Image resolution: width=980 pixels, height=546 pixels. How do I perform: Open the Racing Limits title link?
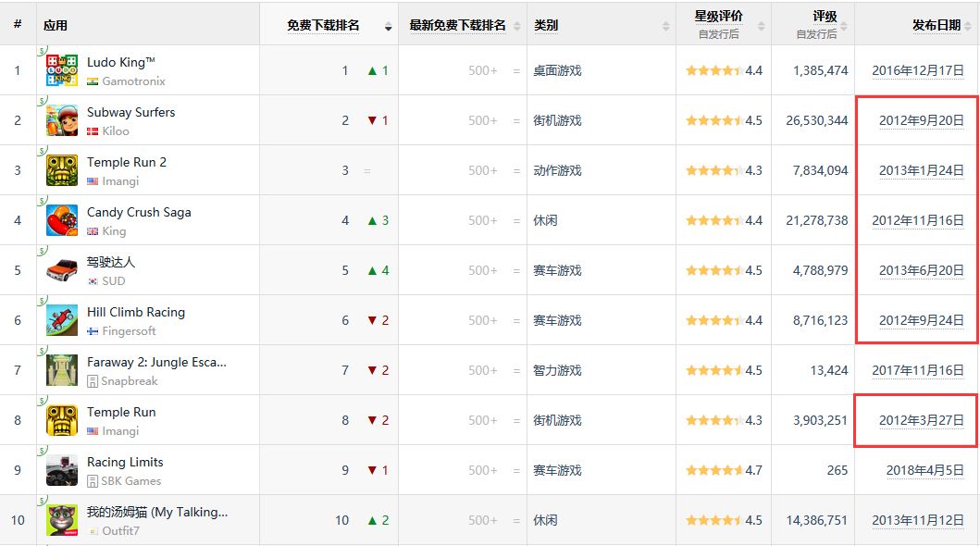point(125,463)
